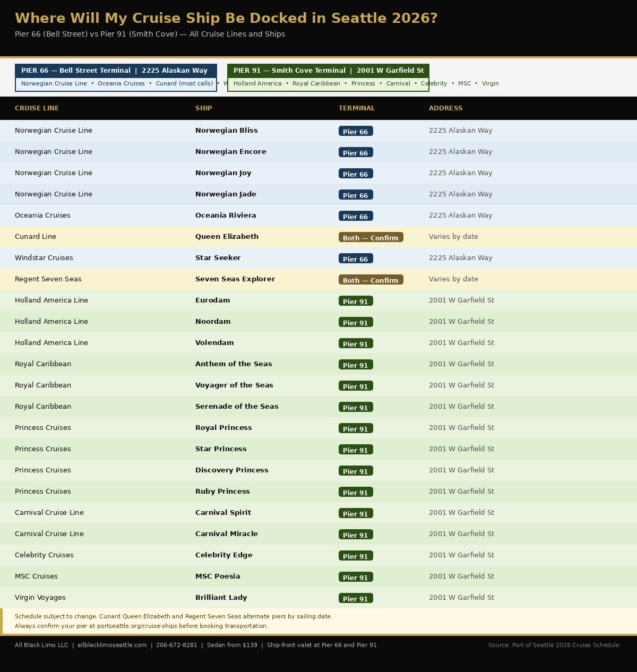Click the phone number 206-672-8281 in footer
The height and width of the screenshot is (672, 637).
pos(177,645)
